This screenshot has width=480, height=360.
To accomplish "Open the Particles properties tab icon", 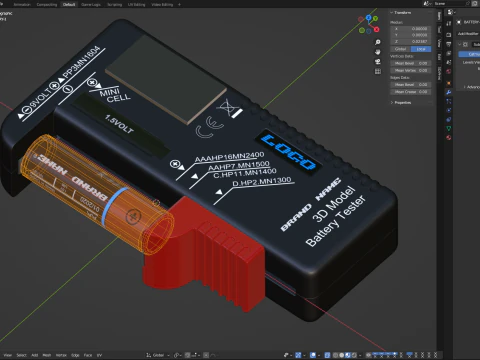I will click(x=449, y=101).
